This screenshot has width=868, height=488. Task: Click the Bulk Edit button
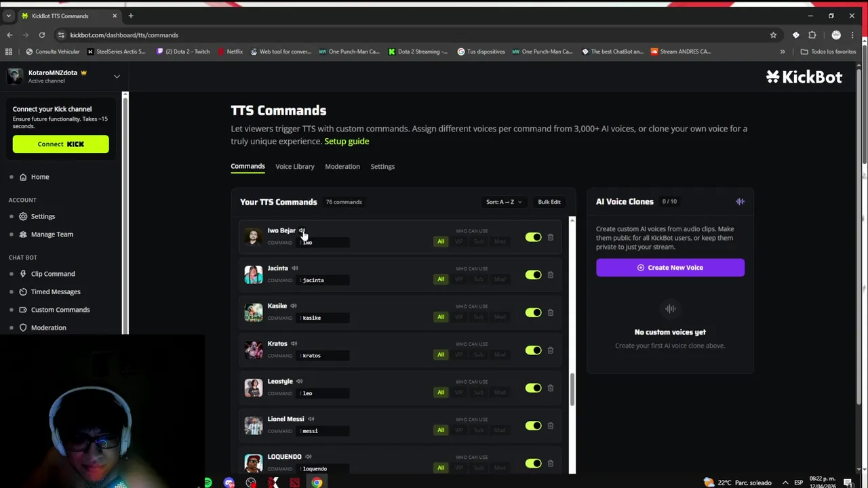click(549, 202)
